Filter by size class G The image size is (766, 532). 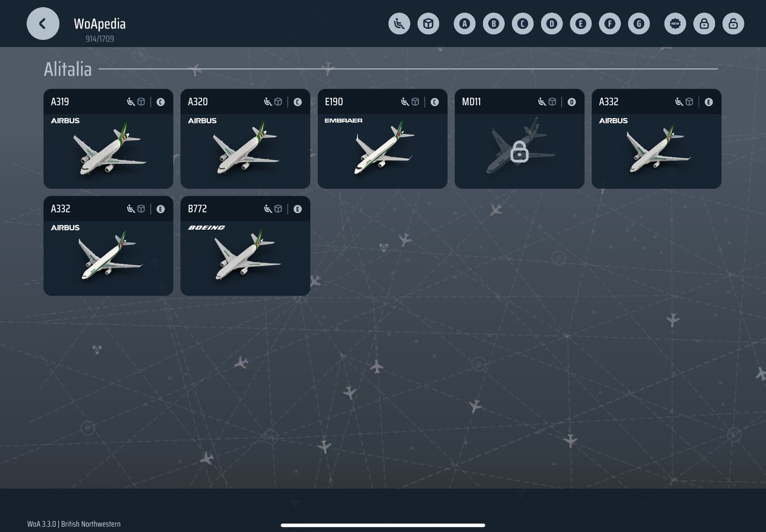point(639,24)
